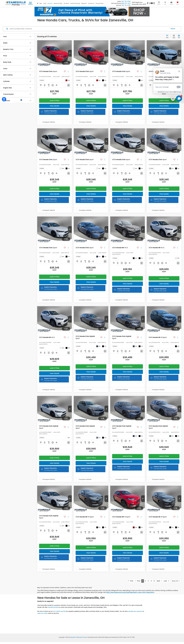Check Compare Vehicle for $30,895 HR-V Sport
184x644 pixels.
tap(150, 390)
